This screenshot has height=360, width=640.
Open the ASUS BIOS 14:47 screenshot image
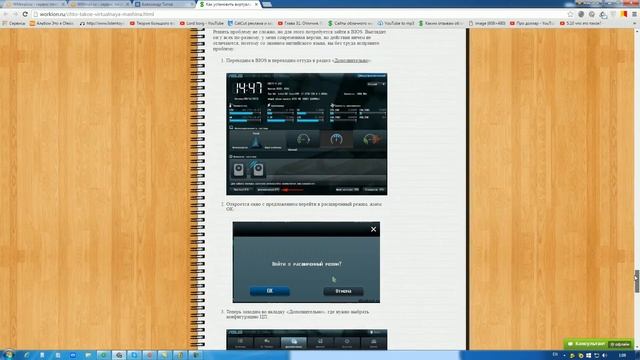307,134
